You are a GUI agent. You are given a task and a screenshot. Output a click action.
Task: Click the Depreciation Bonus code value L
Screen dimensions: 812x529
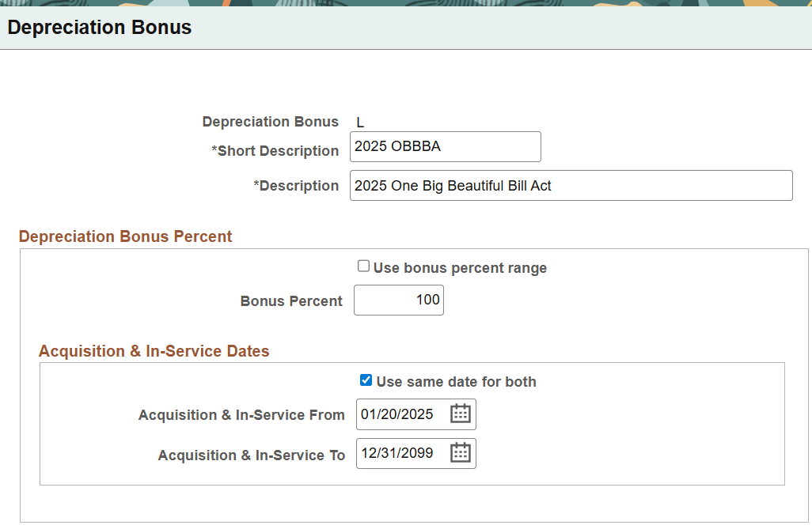click(x=360, y=123)
